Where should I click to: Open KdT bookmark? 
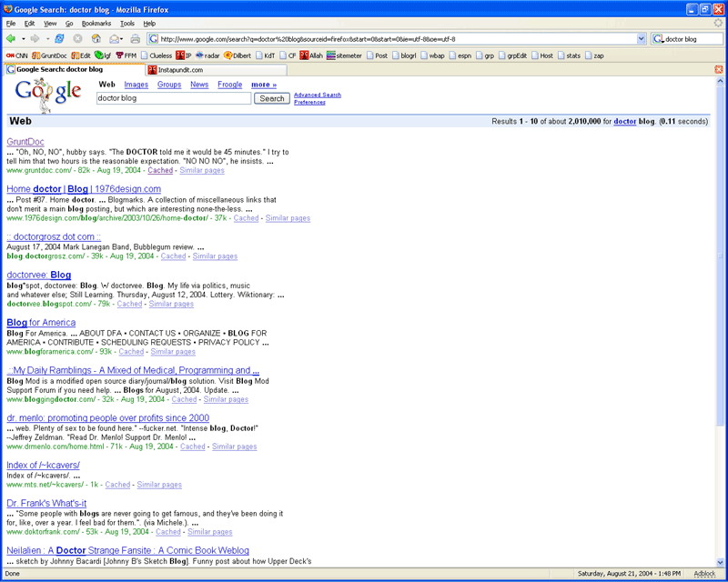click(266, 55)
